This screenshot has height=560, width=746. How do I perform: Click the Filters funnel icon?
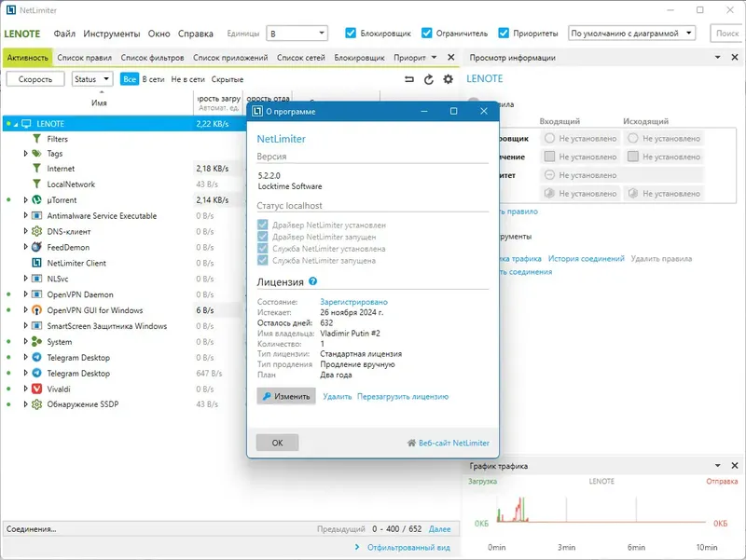(x=36, y=139)
